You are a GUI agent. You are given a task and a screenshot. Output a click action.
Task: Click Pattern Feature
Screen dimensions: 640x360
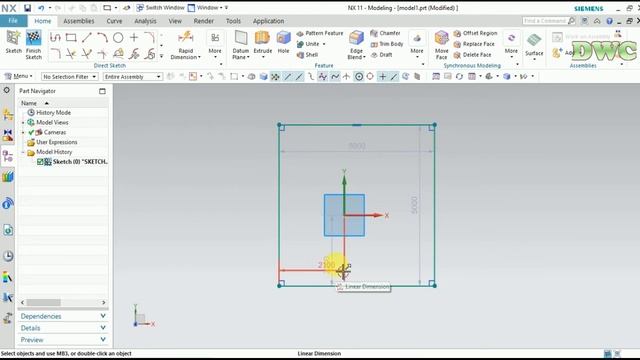tap(320, 33)
